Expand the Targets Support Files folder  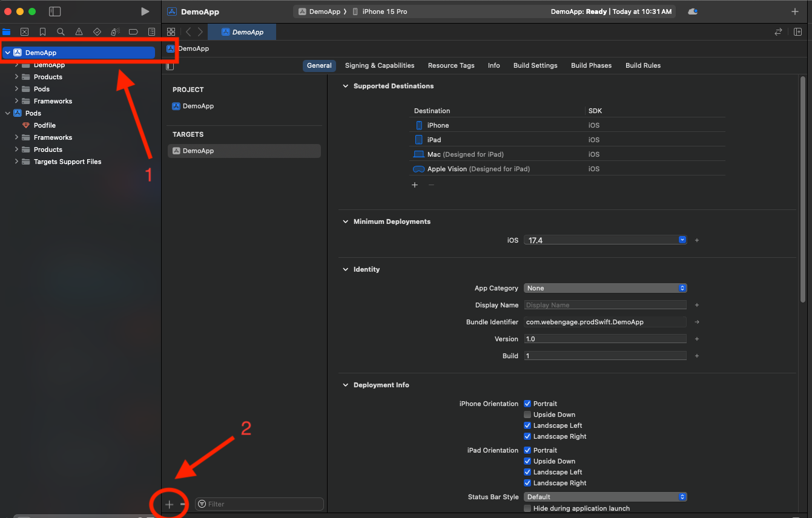click(16, 162)
